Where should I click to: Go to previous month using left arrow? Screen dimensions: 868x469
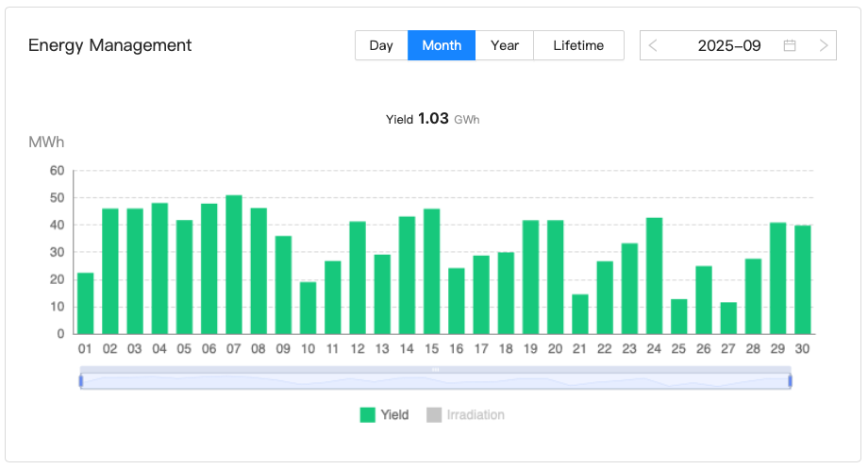point(653,45)
